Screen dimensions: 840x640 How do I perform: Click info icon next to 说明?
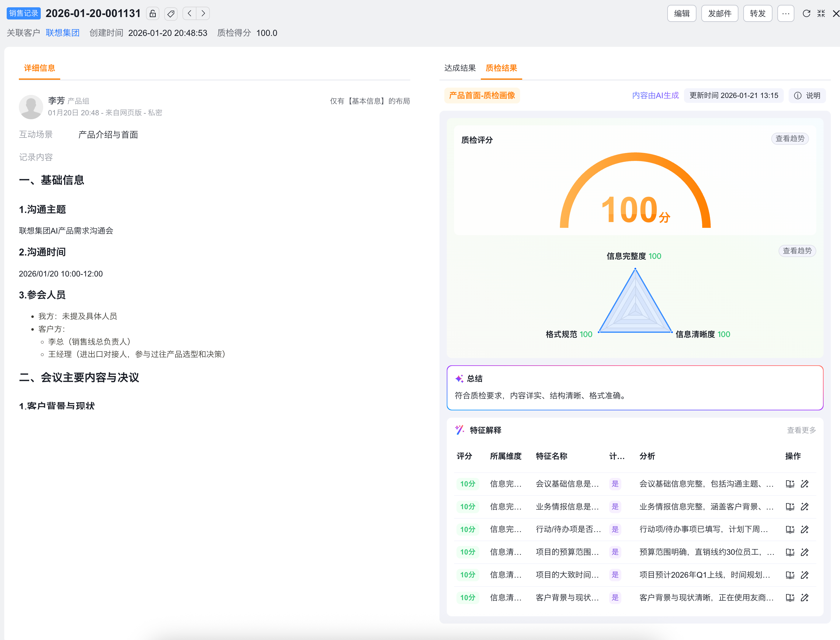[x=797, y=96]
